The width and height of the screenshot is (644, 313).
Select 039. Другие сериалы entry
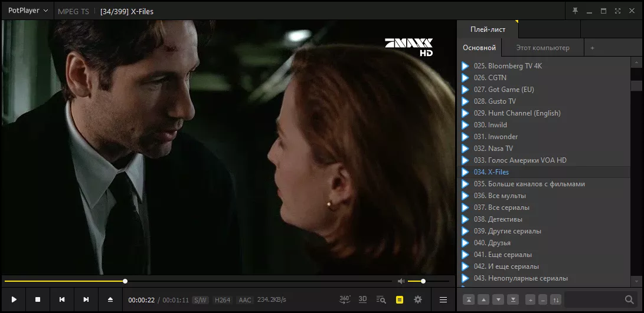pyautogui.click(x=544, y=232)
